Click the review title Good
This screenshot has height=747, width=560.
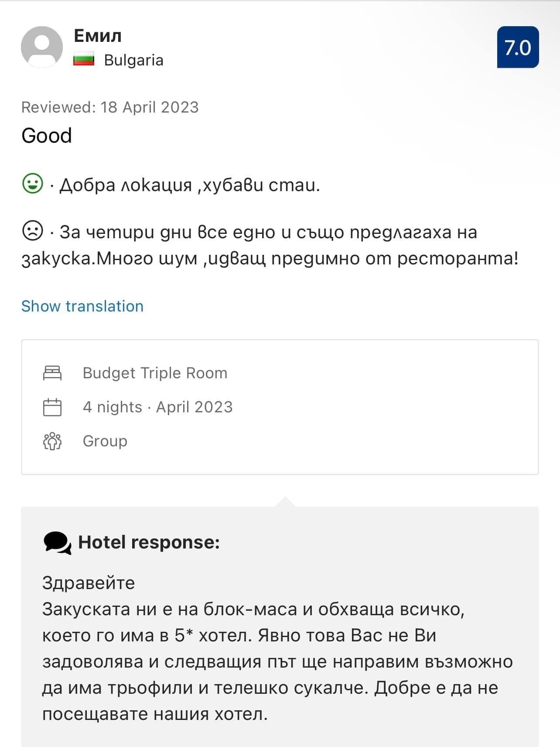pyautogui.click(x=47, y=136)
